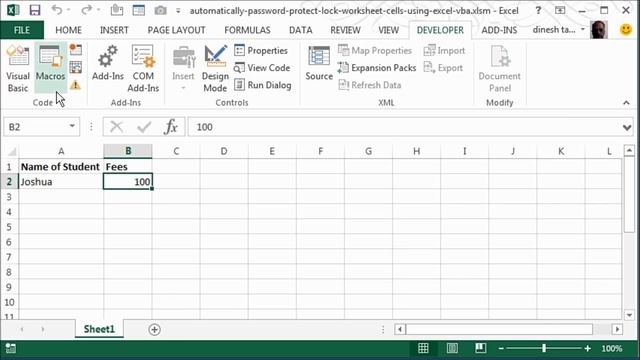The width and height of the screenshot is (640, 360).
Task: Switch to the DATA tab
Action: coord(301,30)
